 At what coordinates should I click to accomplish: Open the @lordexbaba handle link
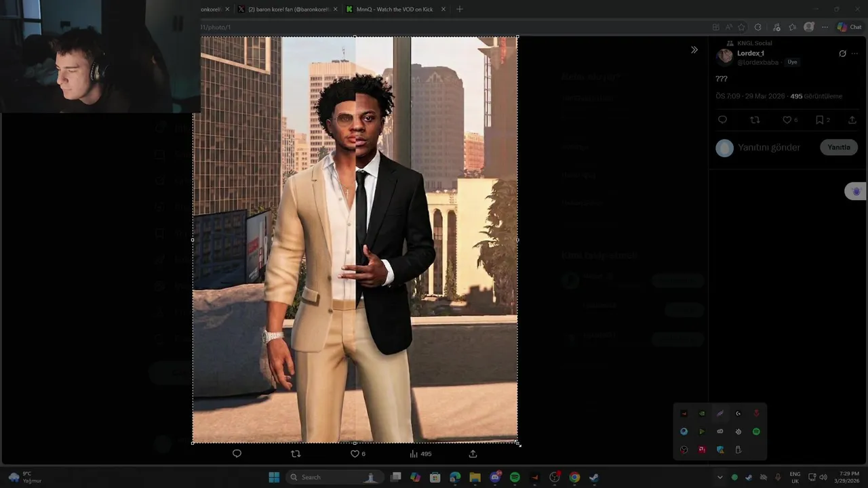coord(757,62)
